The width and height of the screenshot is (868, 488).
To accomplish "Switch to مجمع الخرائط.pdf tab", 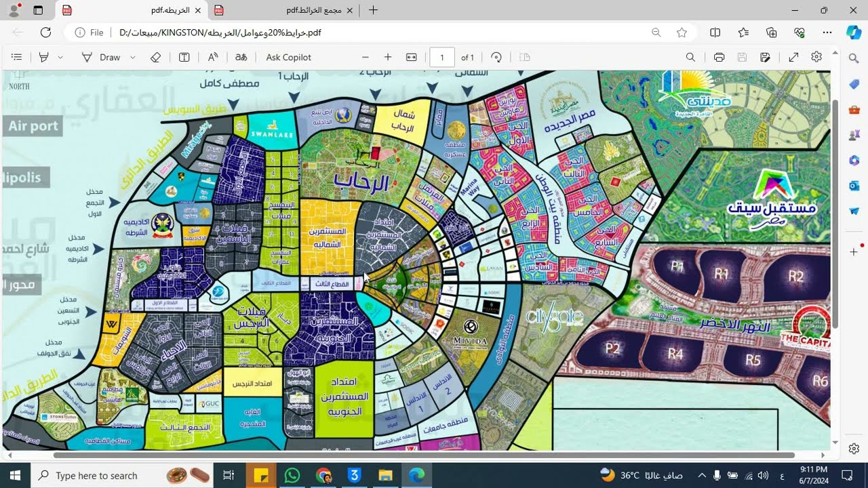I will [285, 10].
